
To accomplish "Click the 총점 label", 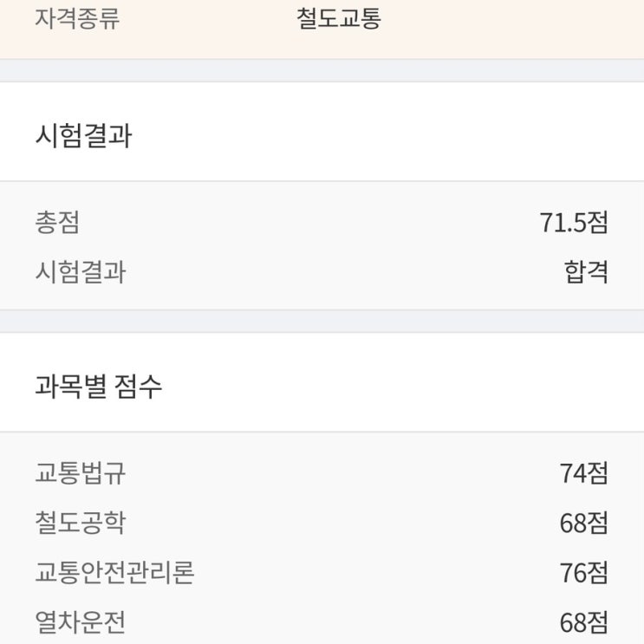I will click(57, 222).
